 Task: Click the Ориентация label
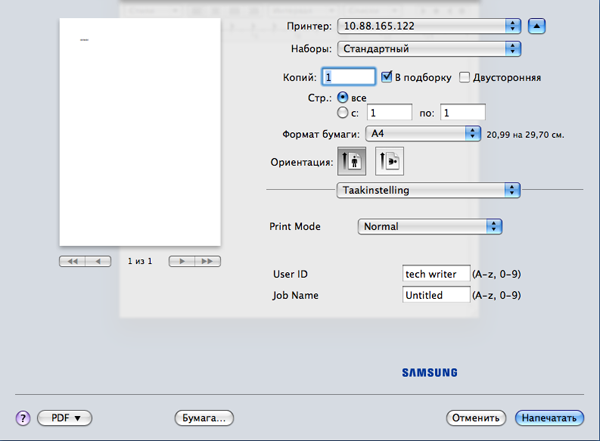click(x=302, y=162)
